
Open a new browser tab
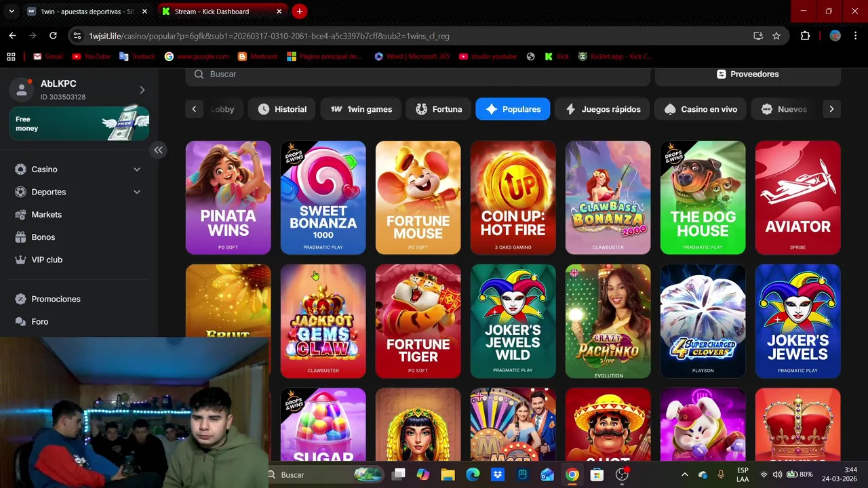click(299, 12)
